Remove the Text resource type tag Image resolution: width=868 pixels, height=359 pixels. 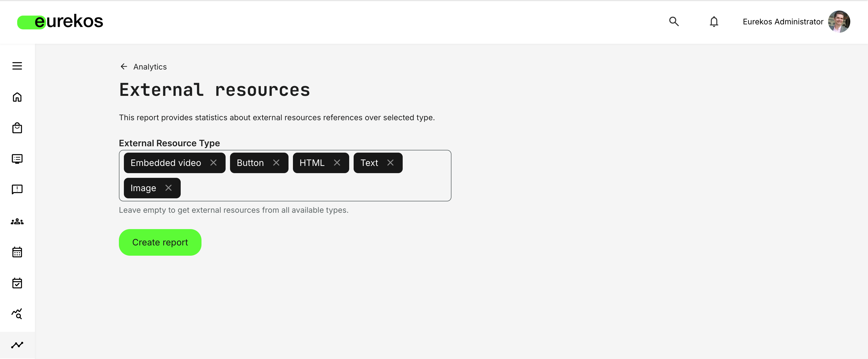[x=390, y=163]
